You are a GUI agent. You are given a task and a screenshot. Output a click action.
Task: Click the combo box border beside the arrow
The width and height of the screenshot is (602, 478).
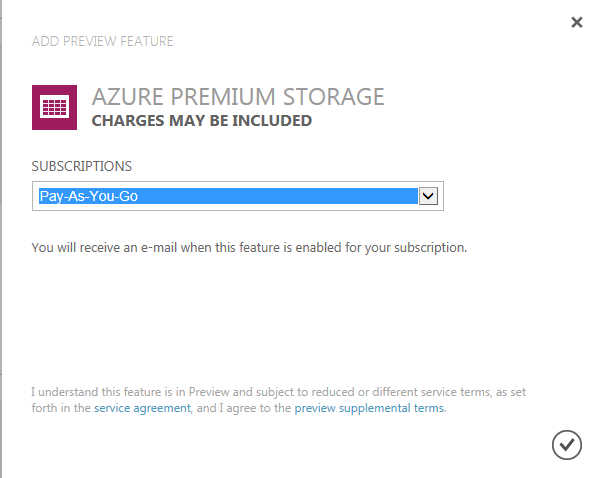click(x=441, y=196)
